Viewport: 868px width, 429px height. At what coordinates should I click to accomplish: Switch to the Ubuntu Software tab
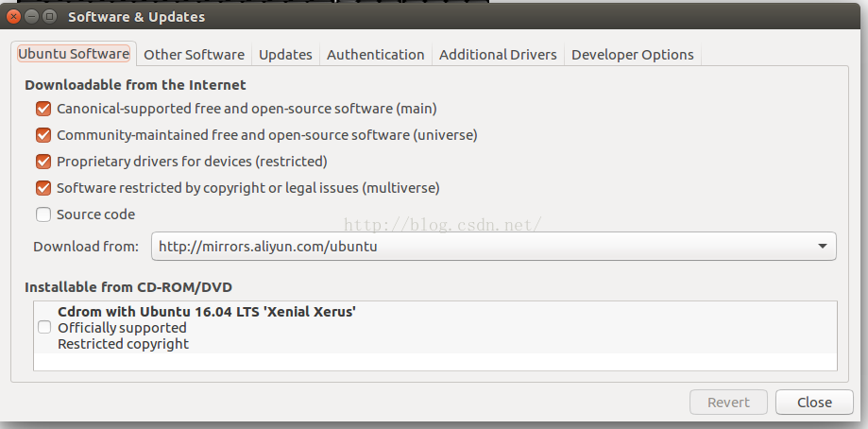click(x=74, y=54)
